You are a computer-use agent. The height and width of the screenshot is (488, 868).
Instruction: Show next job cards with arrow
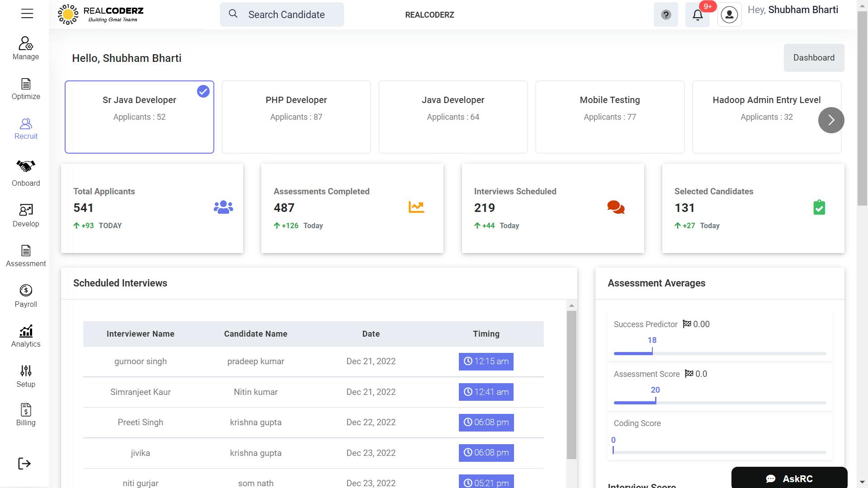tap(831, 120)
